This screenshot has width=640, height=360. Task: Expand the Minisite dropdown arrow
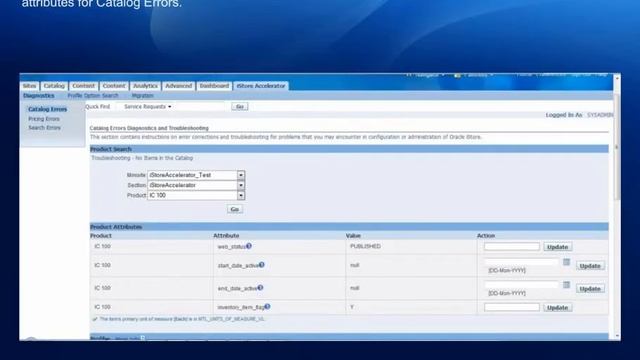[241, 175]
